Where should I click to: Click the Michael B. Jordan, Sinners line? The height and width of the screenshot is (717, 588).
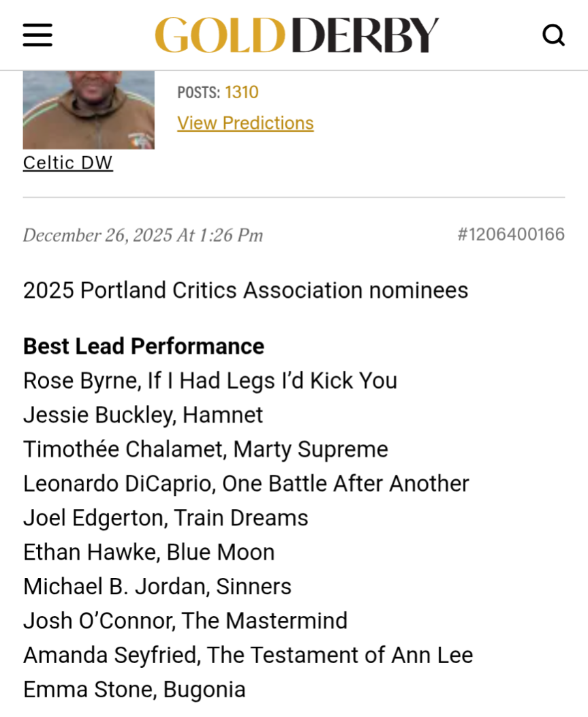[157, 587]
